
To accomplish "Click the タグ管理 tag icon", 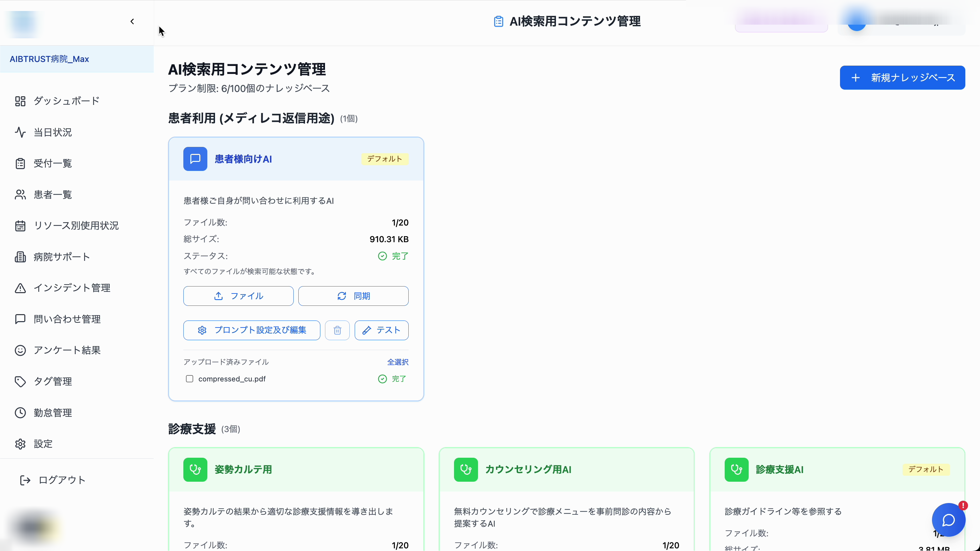I will coord(20,381).
